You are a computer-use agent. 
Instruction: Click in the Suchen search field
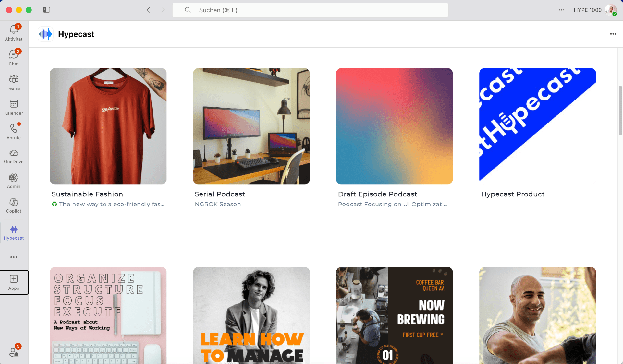(x=310, y=10)
